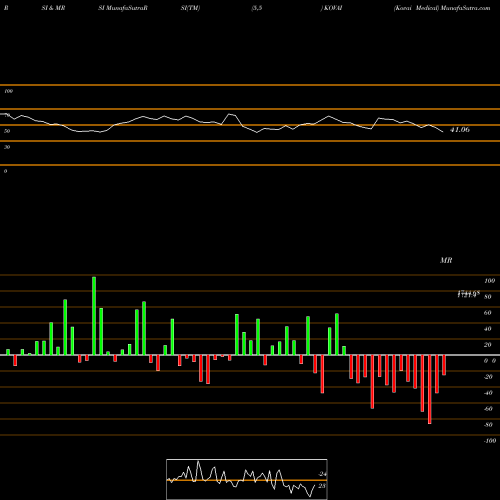Click the tallest green bar in the MR histogram
Viewport: 500px width, 500px height.
[x=94, y=316]
